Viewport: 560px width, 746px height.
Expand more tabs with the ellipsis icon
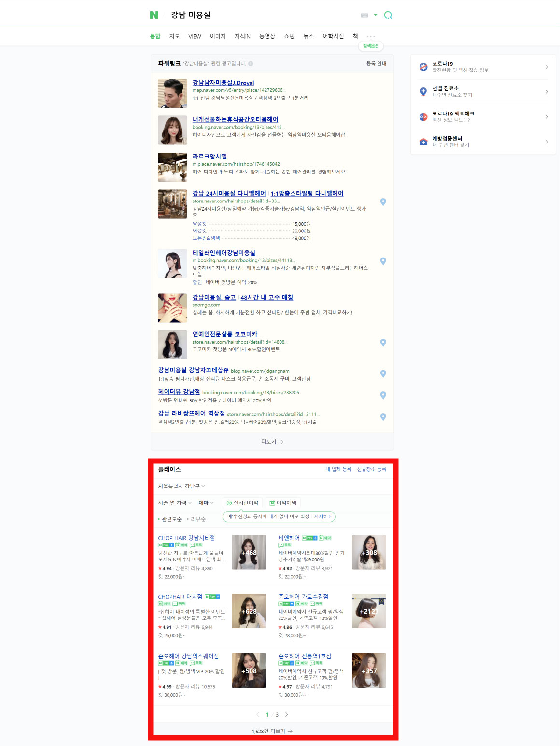[371, 36]
